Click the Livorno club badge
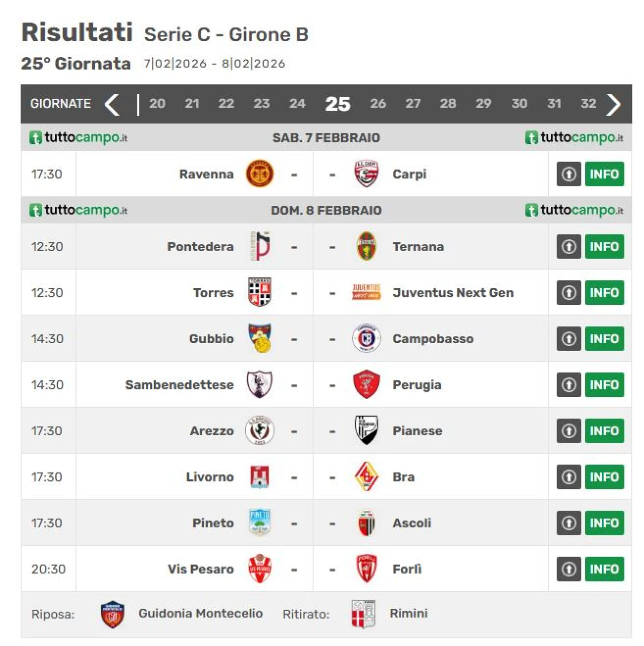 pyautogui.click(x=260, y=477)
